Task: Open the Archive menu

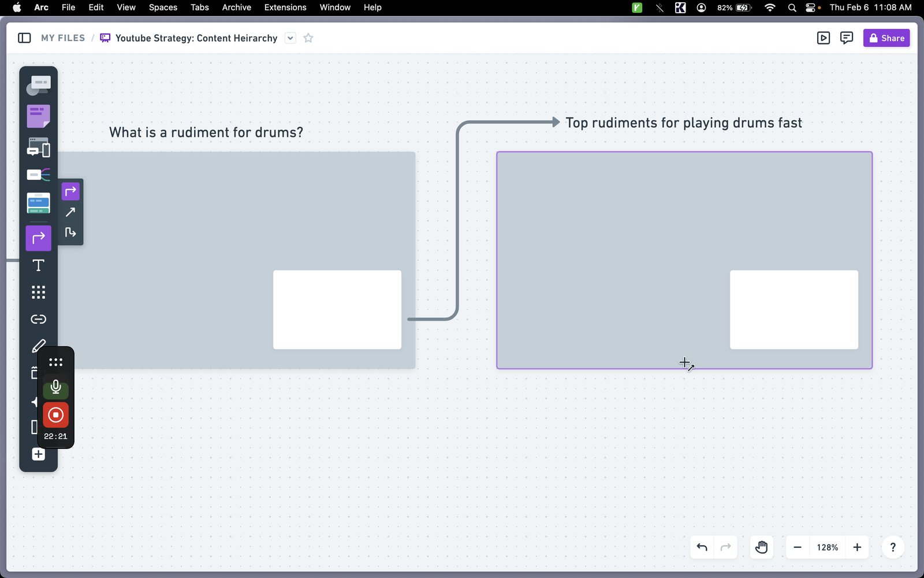Action: 237,8
